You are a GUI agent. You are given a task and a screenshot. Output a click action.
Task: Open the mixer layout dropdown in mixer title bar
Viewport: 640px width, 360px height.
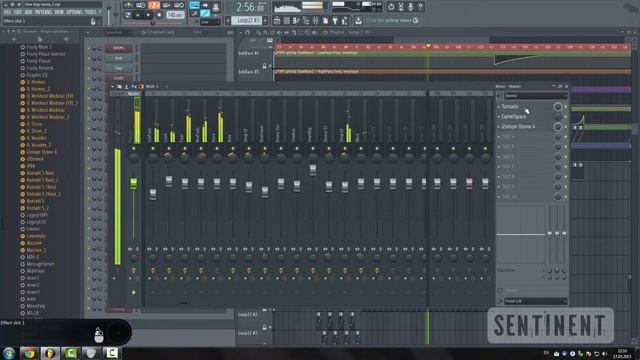point(156,87)
